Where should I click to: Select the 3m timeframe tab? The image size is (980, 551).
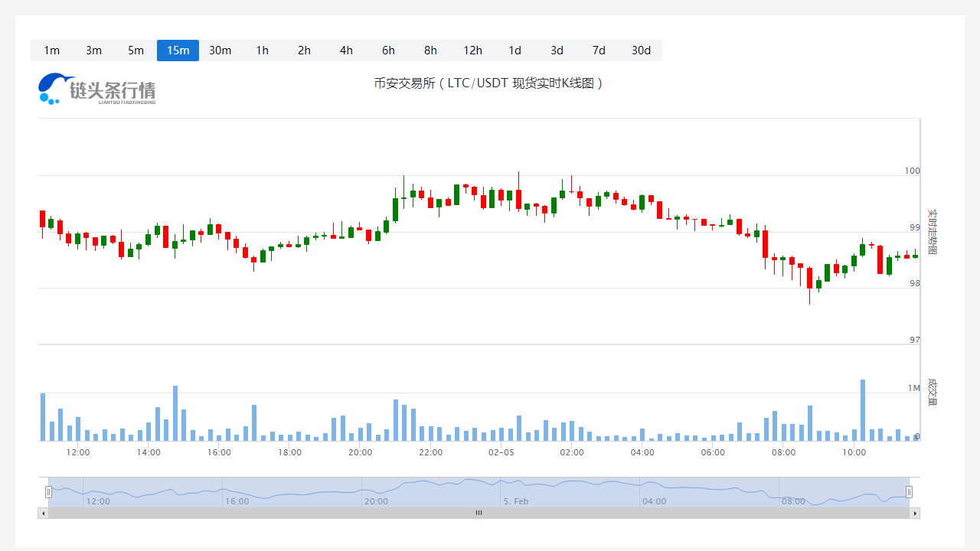click(x=93, y=51)
